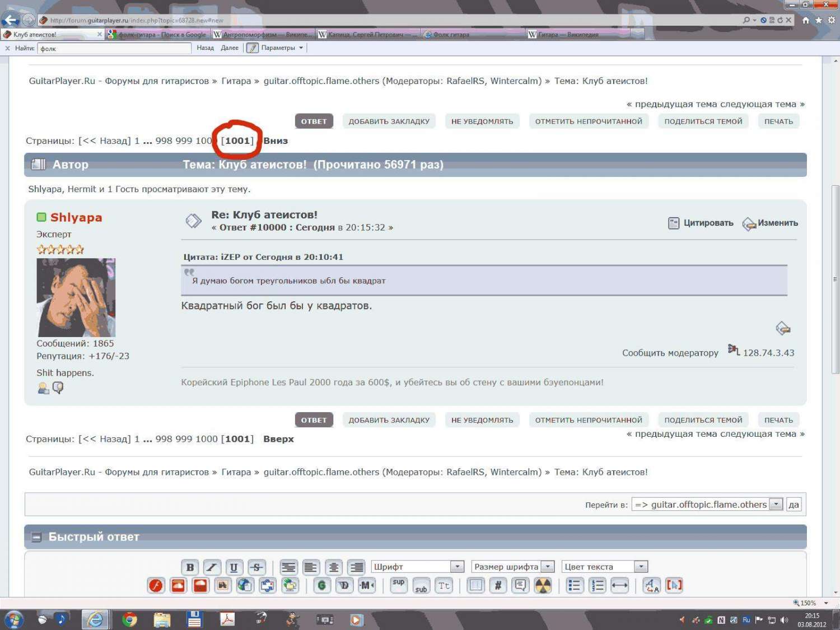This screenshot has width=840, height=630.
Task: Switch to the Фолк гитара tab
Action: point(472,35)
